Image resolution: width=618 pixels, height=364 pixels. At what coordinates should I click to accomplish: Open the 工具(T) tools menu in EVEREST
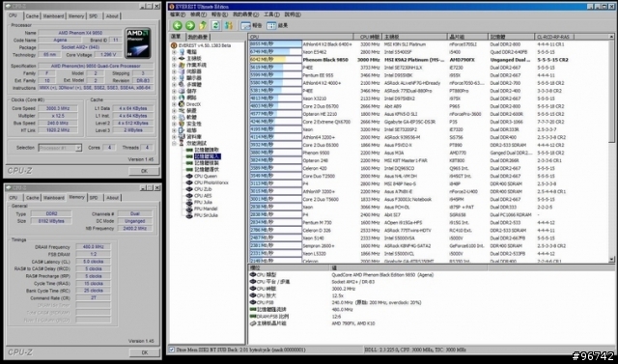coord(271,14)
